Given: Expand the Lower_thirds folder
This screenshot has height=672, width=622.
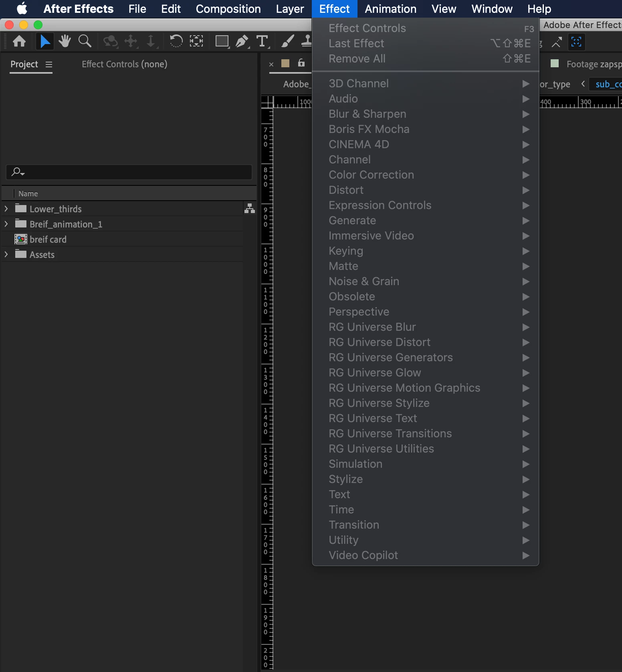Looking at the screenshot, I should 6,209.
